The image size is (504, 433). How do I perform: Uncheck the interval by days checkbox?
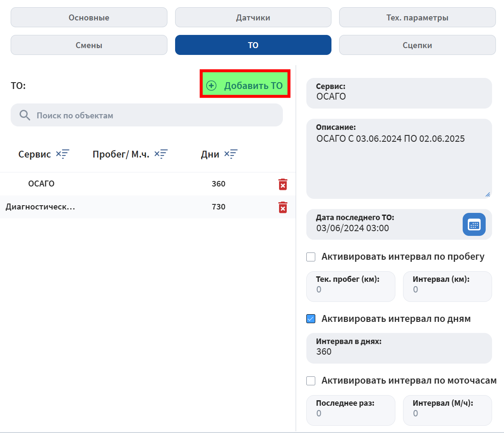click(311, 319)
